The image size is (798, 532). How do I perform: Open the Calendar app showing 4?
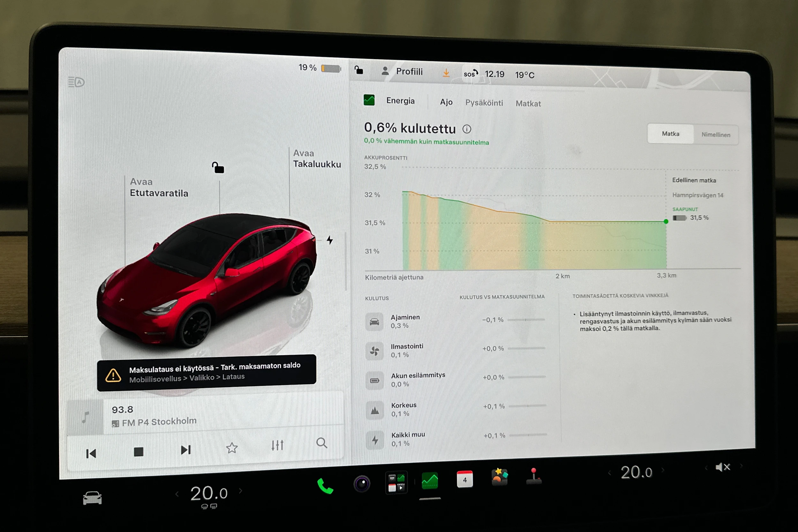click(x=465, y=479)
